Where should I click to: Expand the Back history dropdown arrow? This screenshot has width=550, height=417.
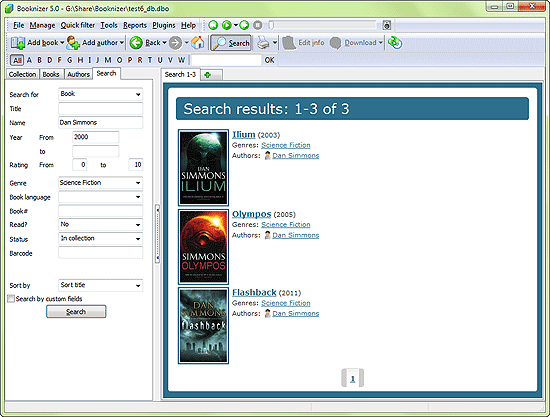click(164, 43)
